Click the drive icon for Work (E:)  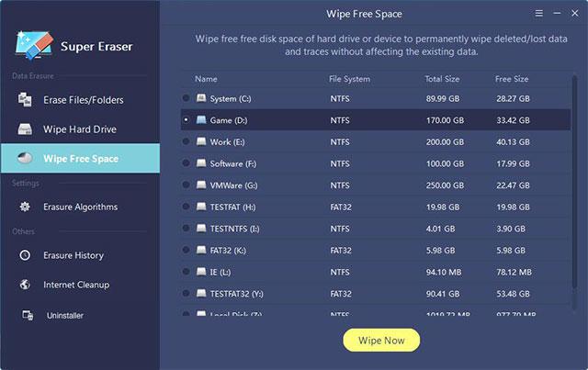click(x=200, y=141)
